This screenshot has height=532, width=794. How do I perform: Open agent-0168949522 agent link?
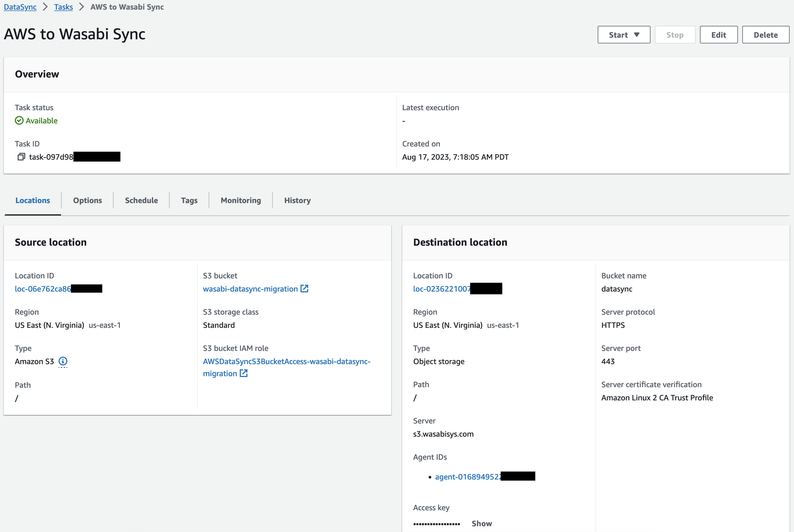[468, 477]
